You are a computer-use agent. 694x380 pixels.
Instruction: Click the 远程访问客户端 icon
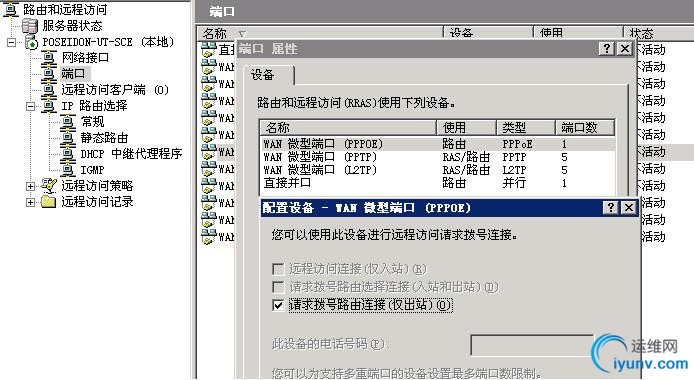click(x=49, y=90)
